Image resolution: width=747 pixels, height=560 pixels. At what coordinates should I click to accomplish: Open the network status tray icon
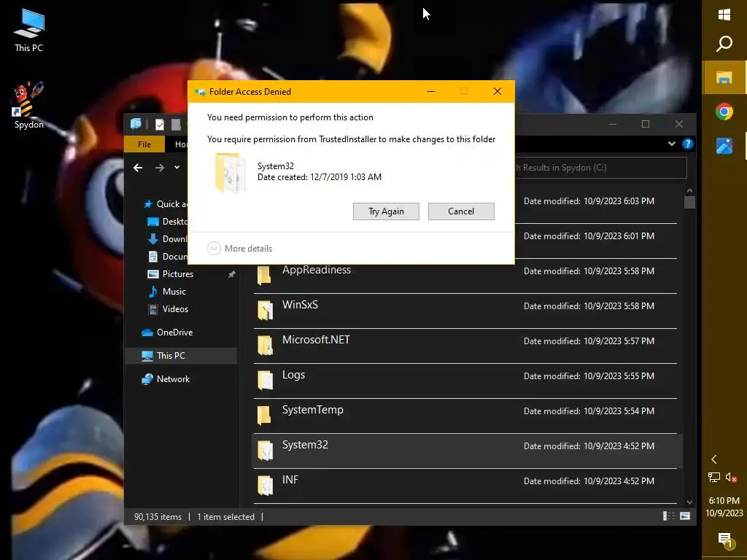(x=713, y=477)
